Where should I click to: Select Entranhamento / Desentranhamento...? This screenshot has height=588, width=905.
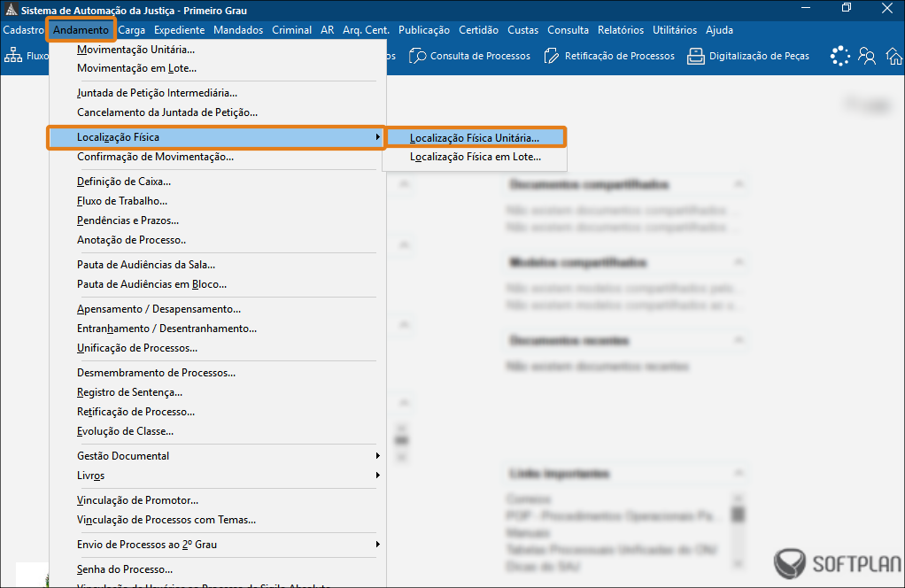216,329
